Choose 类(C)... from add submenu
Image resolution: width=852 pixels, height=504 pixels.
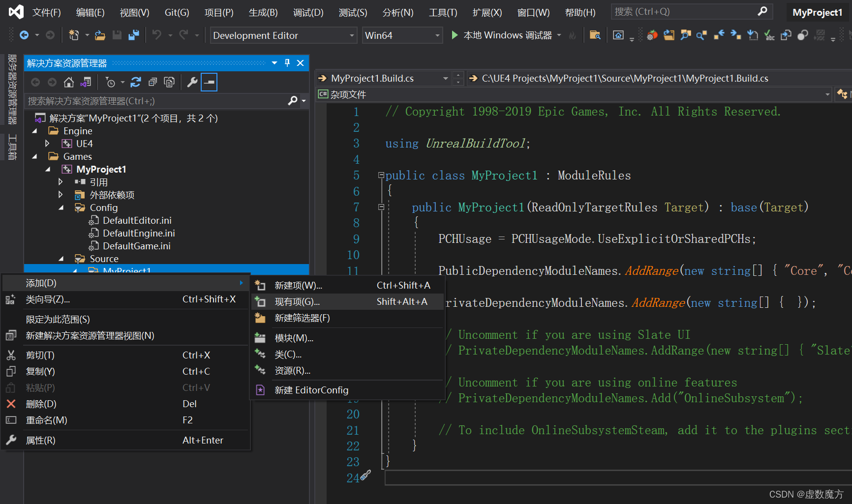348,354
